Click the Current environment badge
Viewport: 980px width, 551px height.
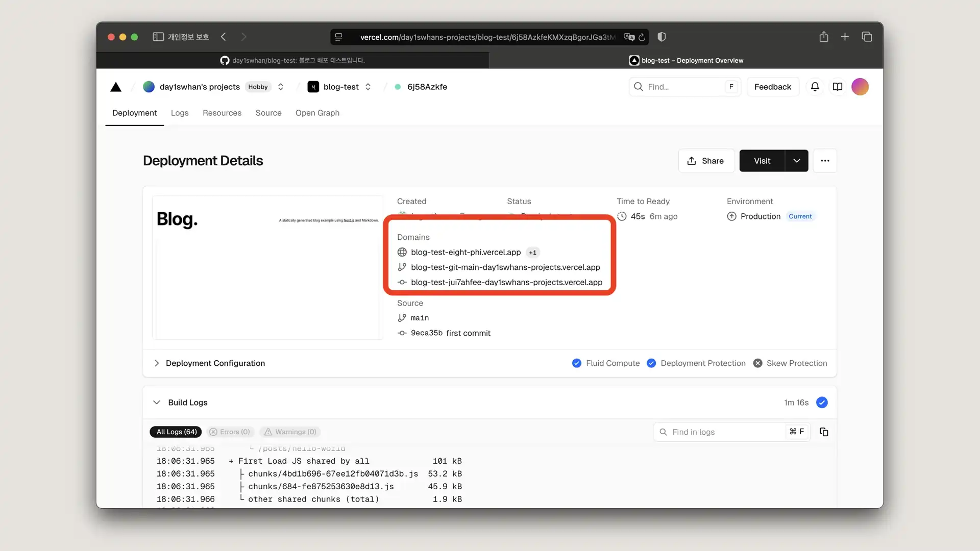tap(800, 216)
